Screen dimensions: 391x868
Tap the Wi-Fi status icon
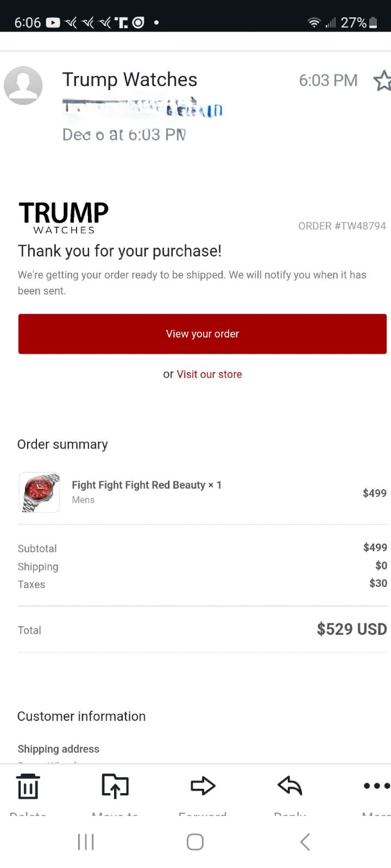tap(314, 23)
